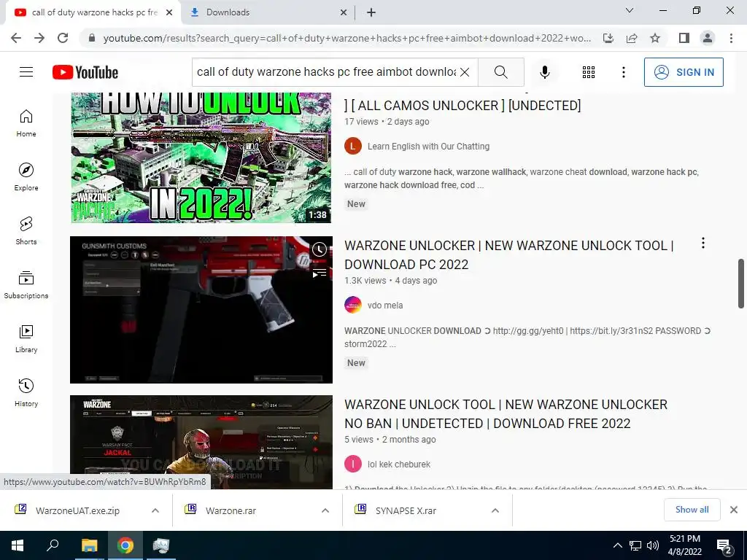This screenshot has height=560, width=747.
Task: Open Learn English with Our Chatting channel
Action: [428, 146]
